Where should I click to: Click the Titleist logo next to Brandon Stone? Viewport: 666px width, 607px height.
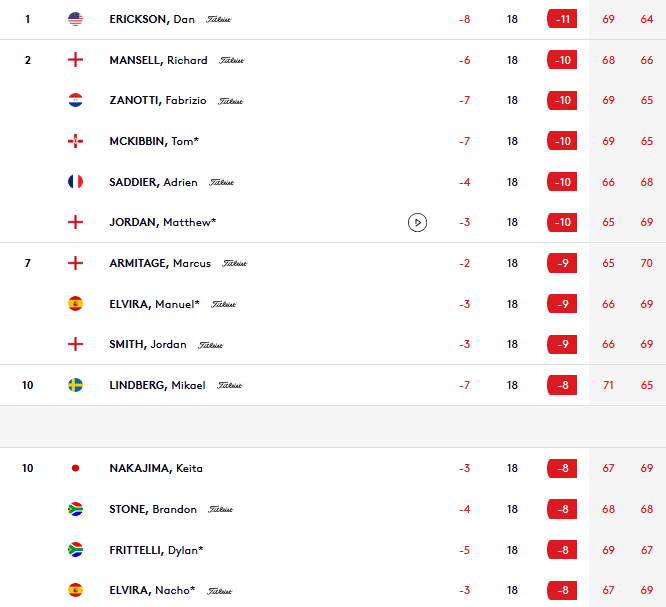(220, 509)
